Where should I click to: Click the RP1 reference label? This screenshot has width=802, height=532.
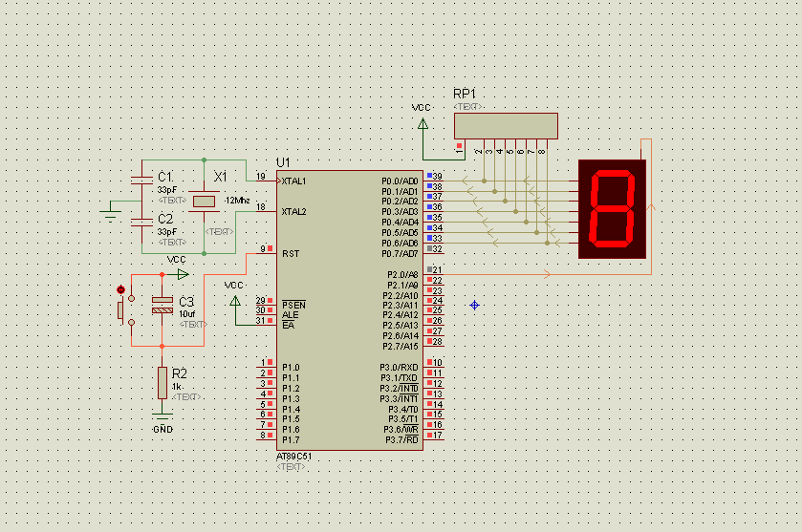point(465,94)
